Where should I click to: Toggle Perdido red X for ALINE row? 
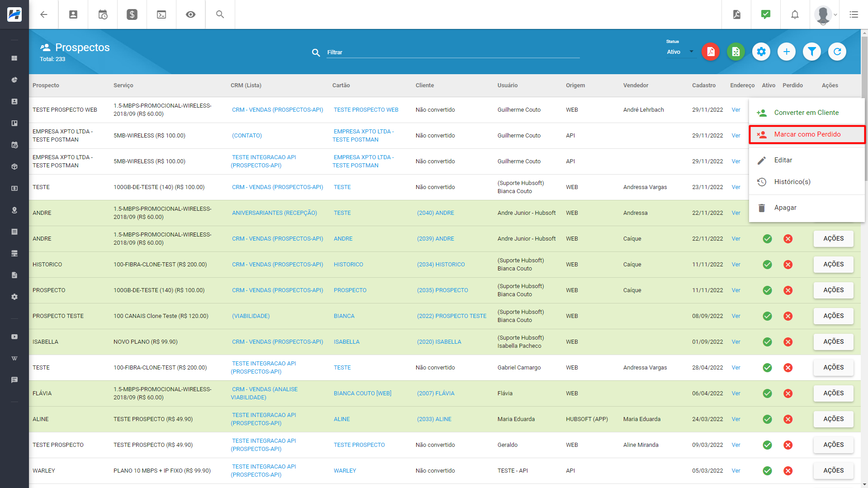point(788,419)
